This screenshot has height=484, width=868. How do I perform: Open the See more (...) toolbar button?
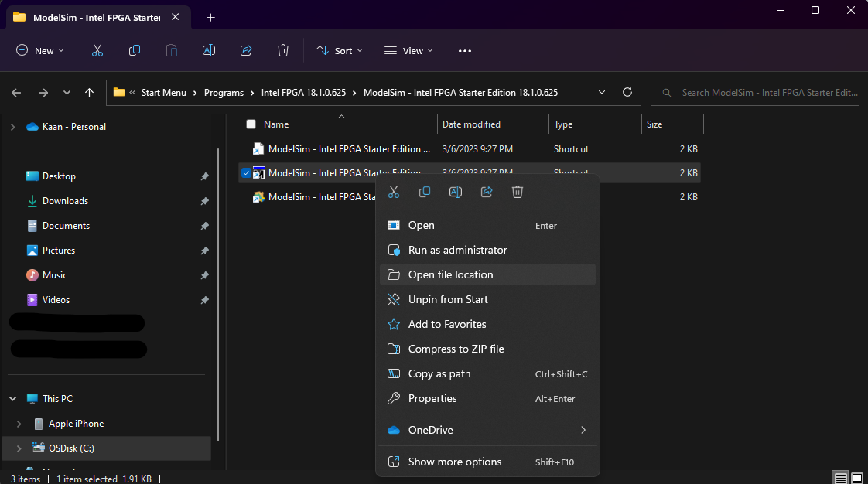pyautogui.click(x=464, y=50)
